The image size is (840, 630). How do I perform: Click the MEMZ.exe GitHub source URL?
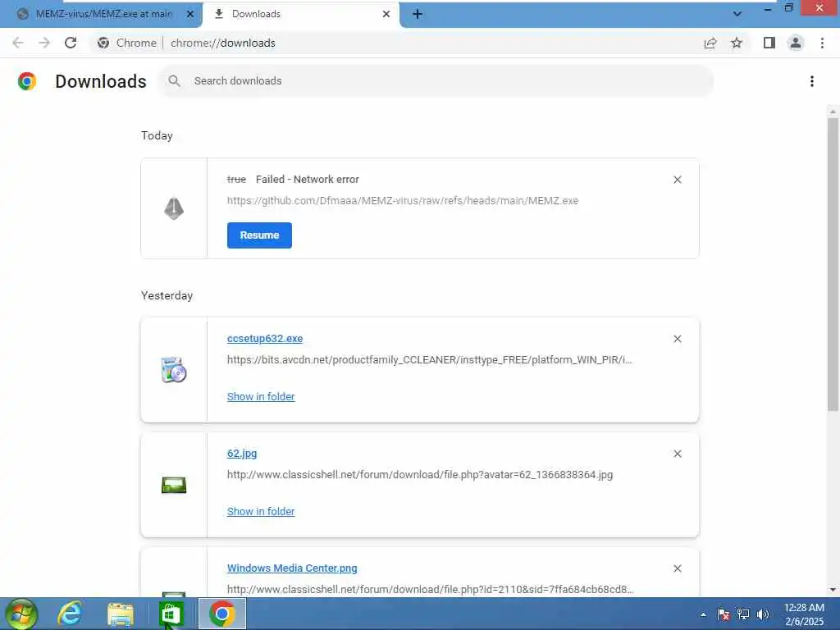pyautogui.click(x=402, y=200)
